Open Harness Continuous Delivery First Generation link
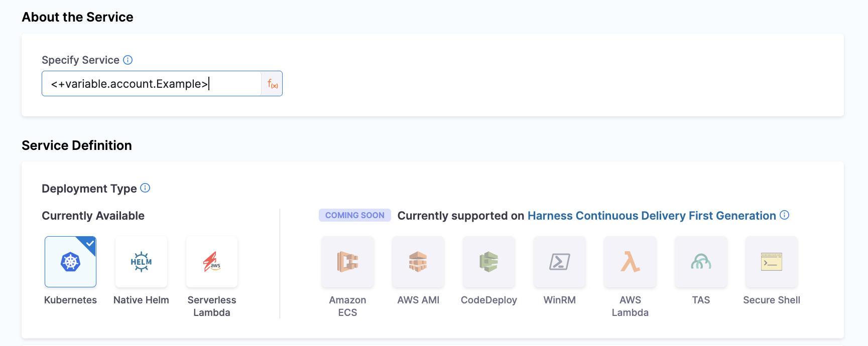The height and width of the screenshot is (346, 868). click(x=651, y=216)
